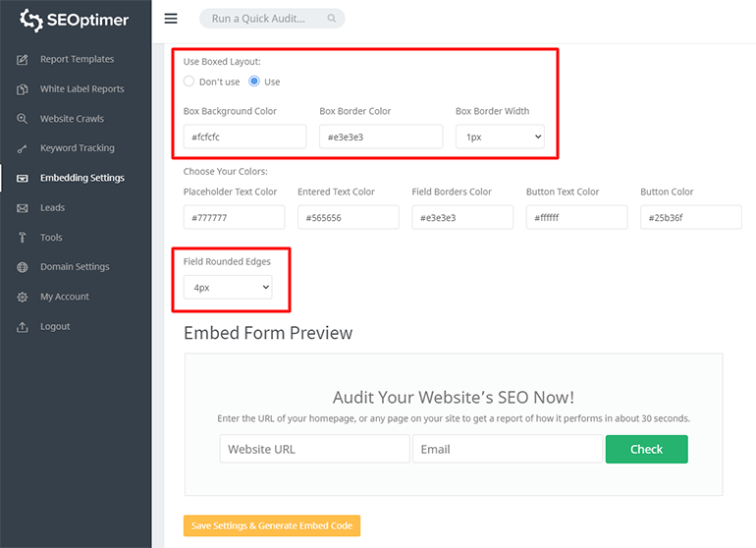Select Logout in the sidebar
This screenshot has width=756, height=548.
coord(55,326)
